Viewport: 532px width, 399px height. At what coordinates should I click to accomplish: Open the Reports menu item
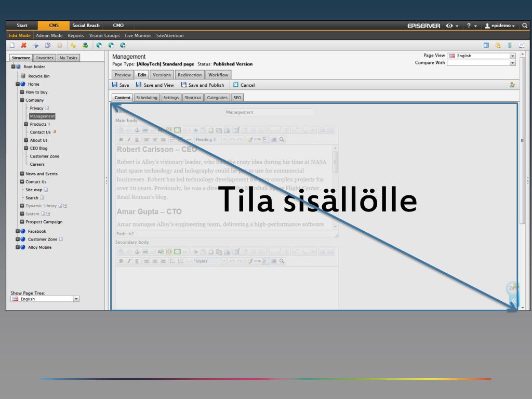tap(76, 35)
